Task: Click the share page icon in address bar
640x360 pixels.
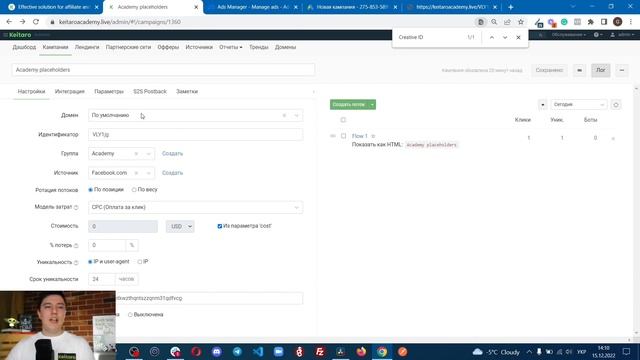Action: 507,22
